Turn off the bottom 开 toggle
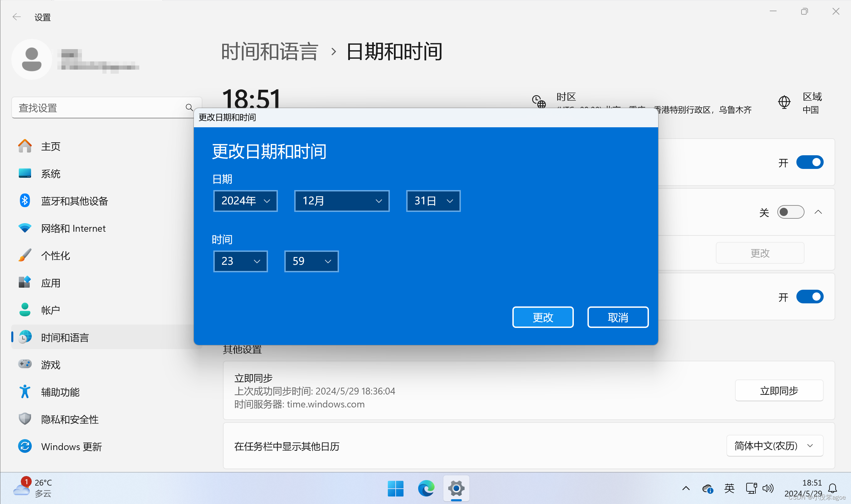This screenshot has height=504, width=851. [810, 297]
